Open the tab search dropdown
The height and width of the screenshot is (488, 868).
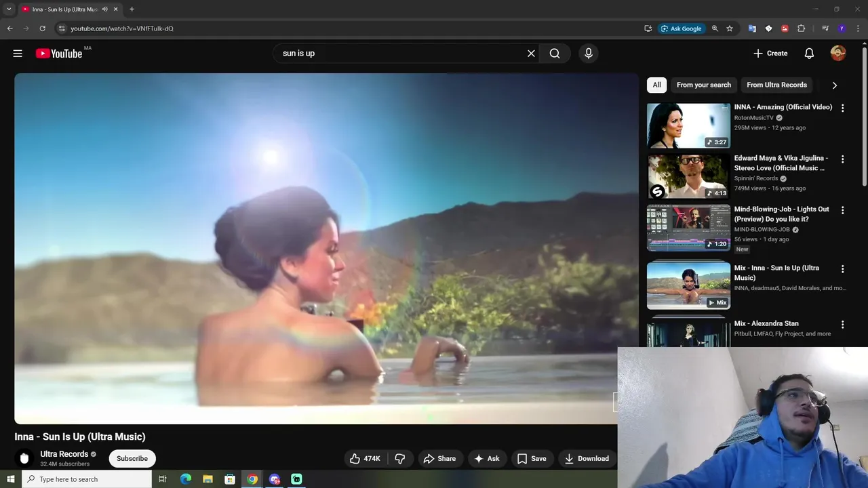(x=9, y=9)
